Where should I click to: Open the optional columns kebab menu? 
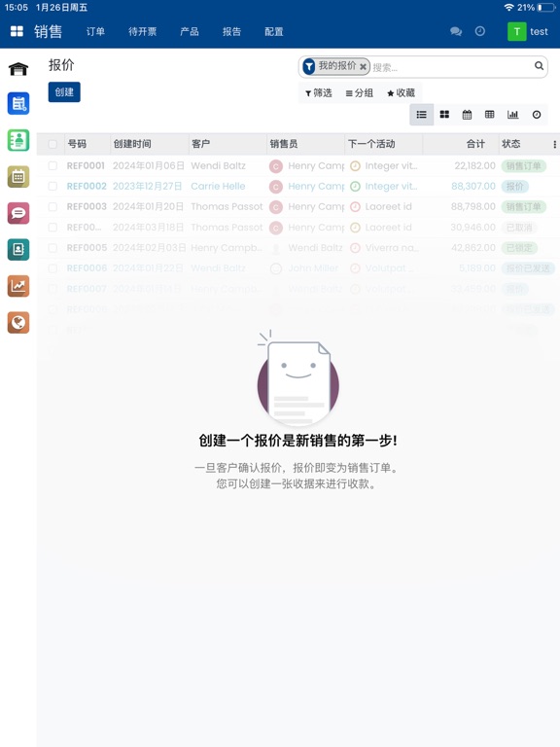point(554,144)
